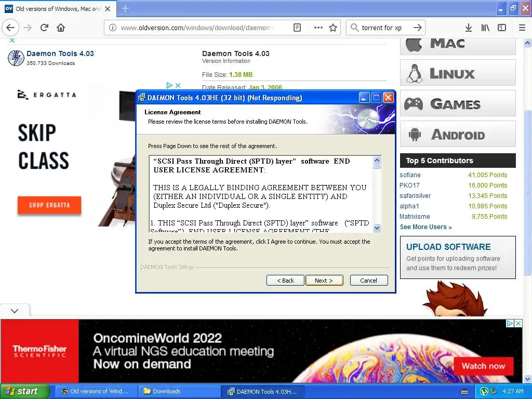
Task: Click the torrent for xp search field
Action: 385,28
